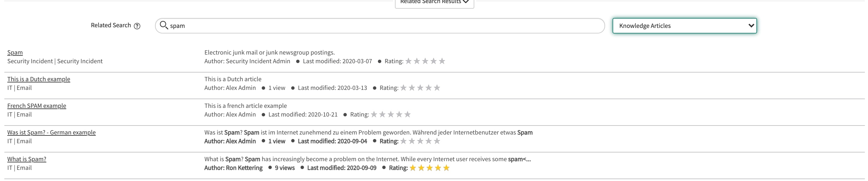Image resolution: width=868 pixels, height=181 pixels.
Task: Open the 'This is a Dutch example' article
Action: click(39, 79)
